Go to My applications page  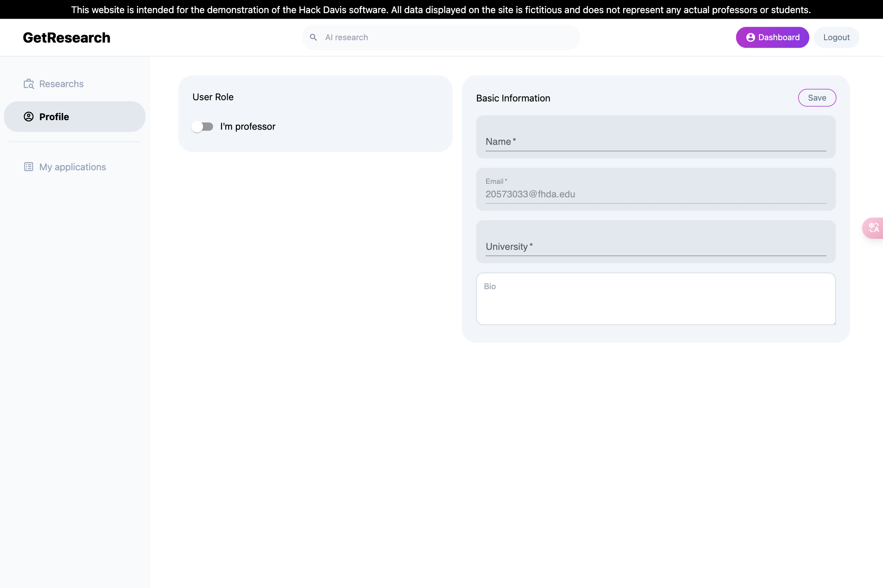(72, 167)
